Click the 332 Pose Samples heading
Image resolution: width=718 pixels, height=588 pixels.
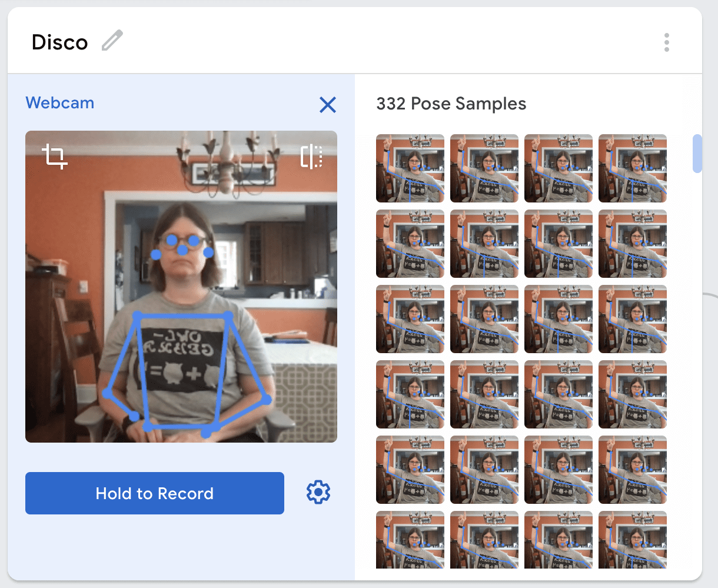[x=451, y=104]
